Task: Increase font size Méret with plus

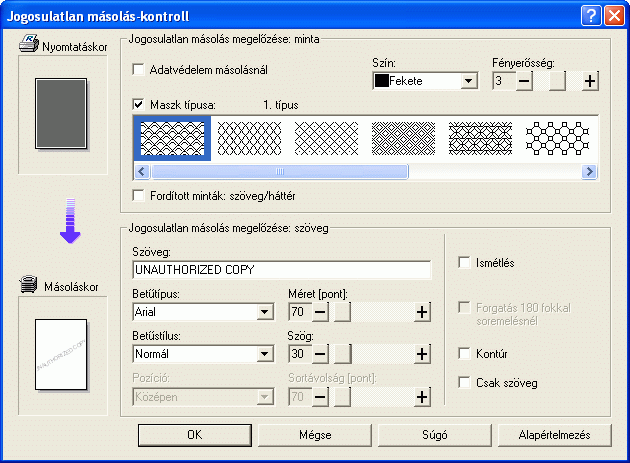Action: [x=422, y=312]
